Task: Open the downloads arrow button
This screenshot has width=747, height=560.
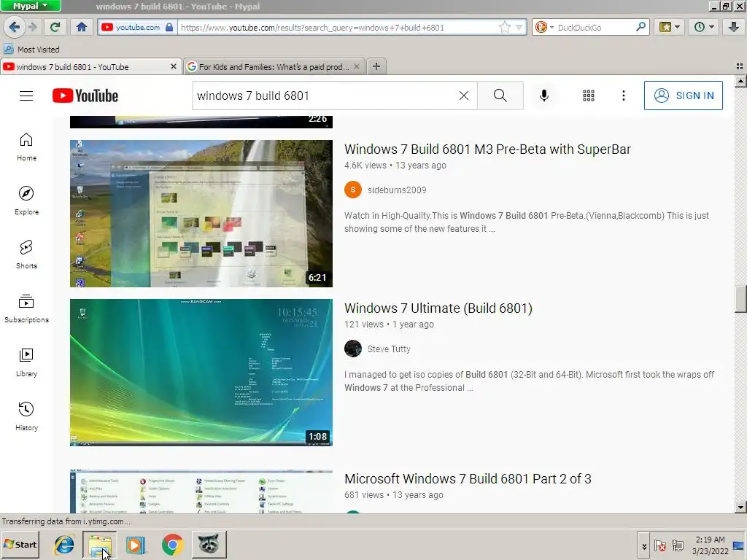Action: coord(734,27)
